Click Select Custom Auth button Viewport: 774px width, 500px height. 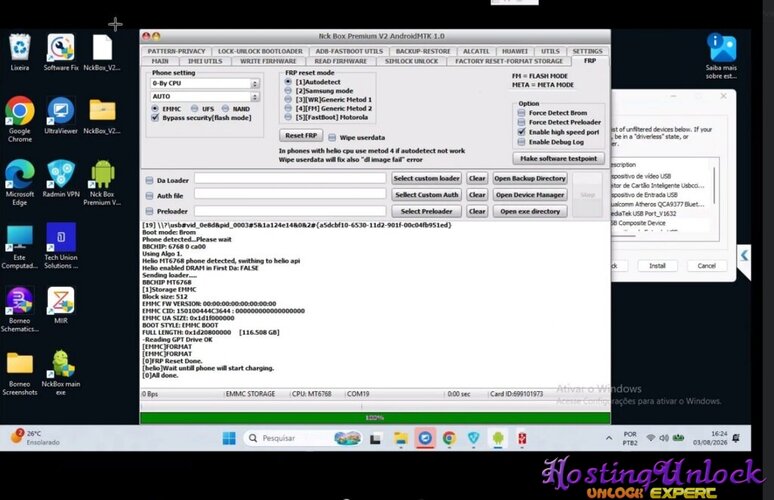point(426,195)
